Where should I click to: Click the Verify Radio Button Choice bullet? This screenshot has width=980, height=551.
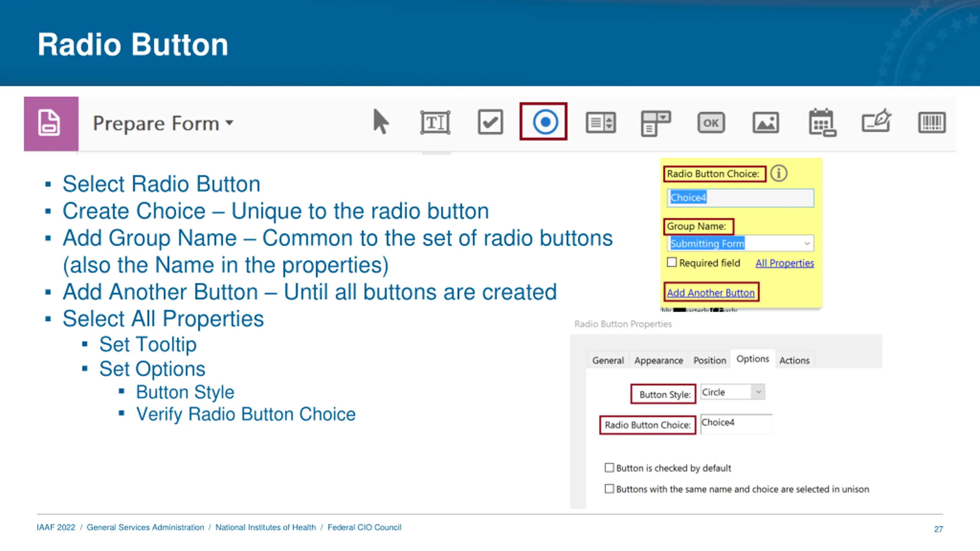coord(246,414)
